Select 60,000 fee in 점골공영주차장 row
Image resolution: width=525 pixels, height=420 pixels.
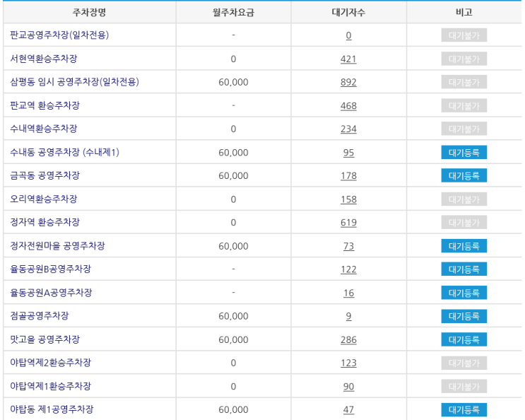coord(233,316)
